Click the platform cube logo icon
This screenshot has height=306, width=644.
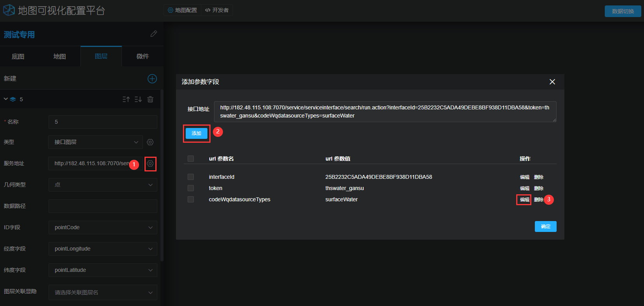9,10
